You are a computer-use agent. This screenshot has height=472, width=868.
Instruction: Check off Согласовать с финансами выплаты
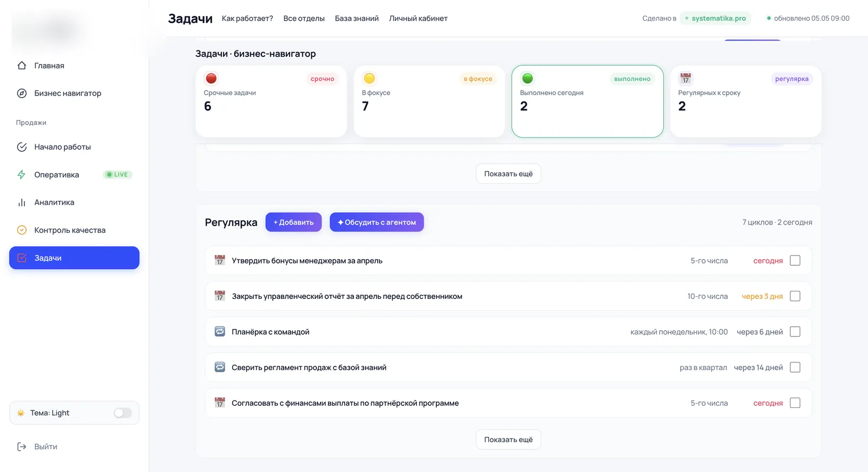click(795, 403)
